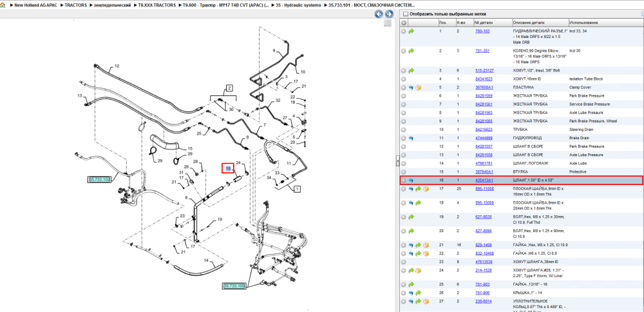
Task: Click the blue back-arrow icon in row 895-15008
Action: tap(411, 202)
